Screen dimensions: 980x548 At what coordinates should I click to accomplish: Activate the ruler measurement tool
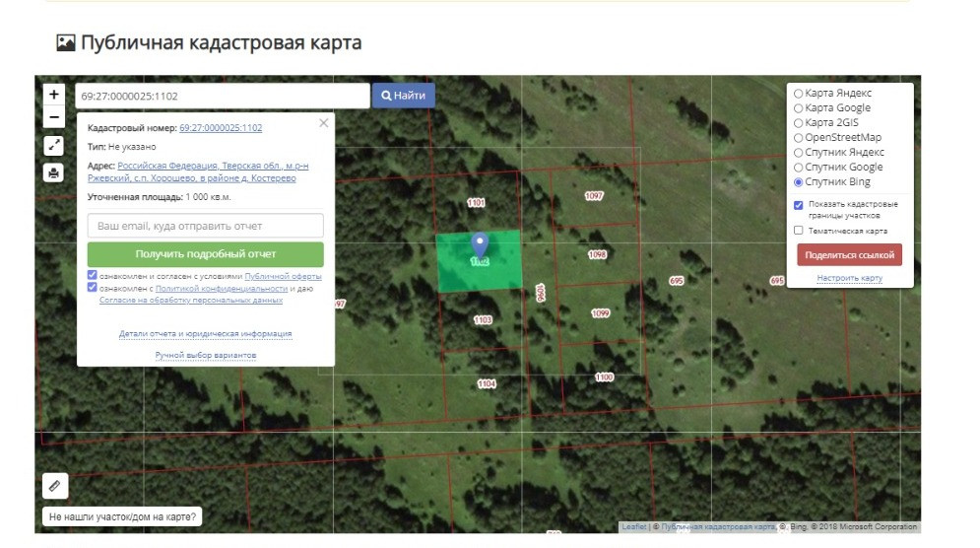pos(55,486)
